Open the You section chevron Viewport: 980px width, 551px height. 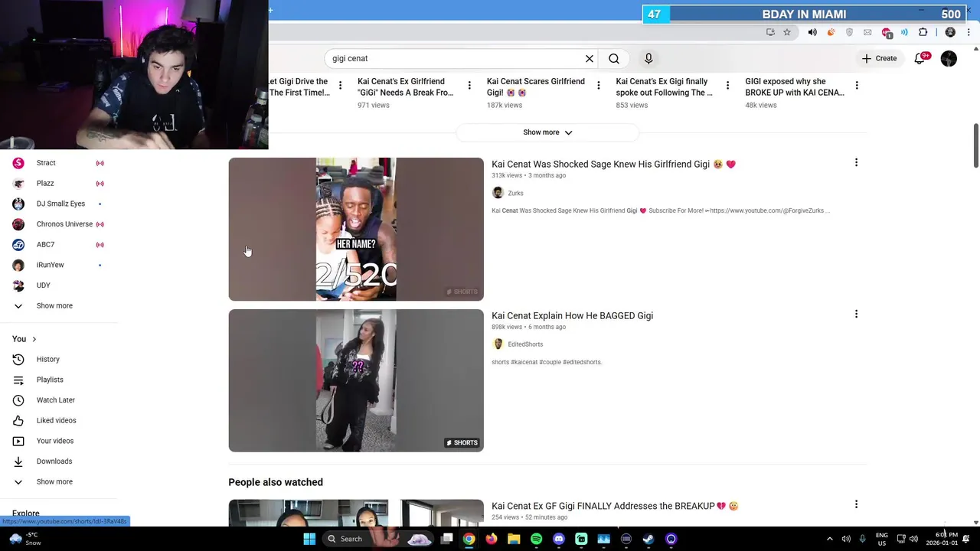click(x=34, y=339)
